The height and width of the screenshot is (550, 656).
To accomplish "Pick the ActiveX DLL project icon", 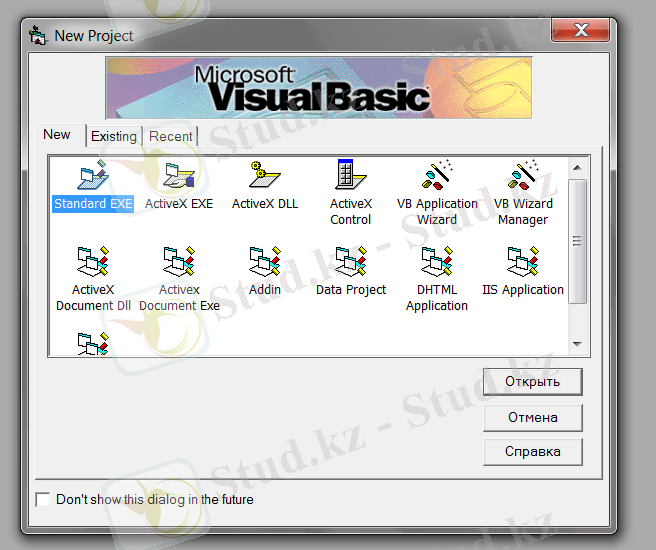I will coord(265,175).
